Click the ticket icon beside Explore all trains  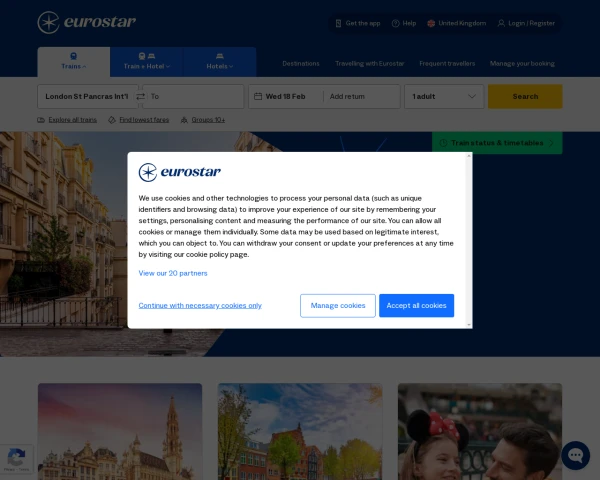point(41,120)
